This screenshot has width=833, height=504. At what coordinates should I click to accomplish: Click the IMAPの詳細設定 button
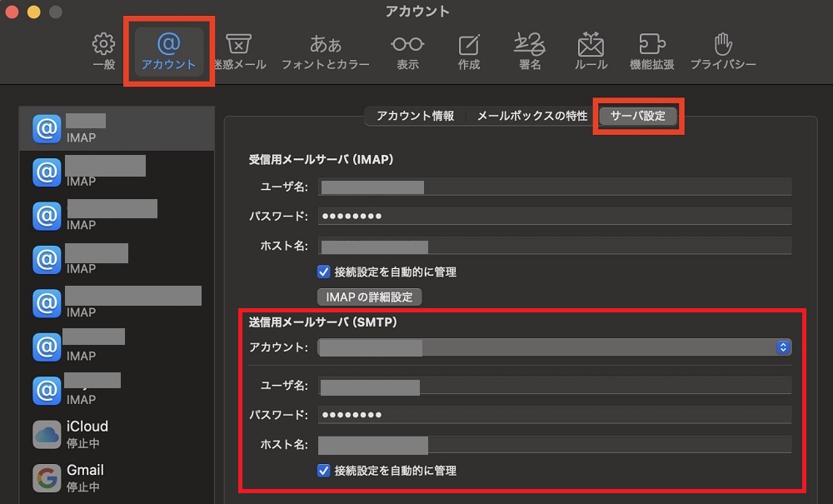pos(369,297)
